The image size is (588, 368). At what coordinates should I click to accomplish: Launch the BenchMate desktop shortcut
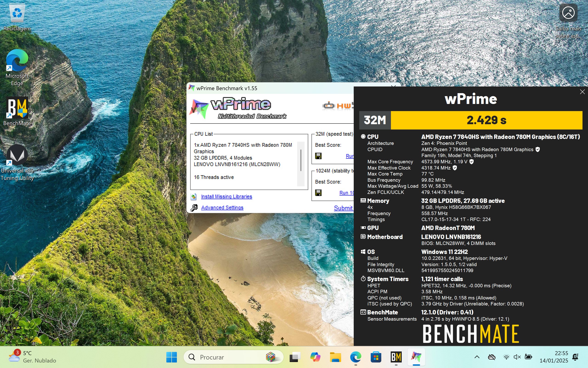coord(17,111)
